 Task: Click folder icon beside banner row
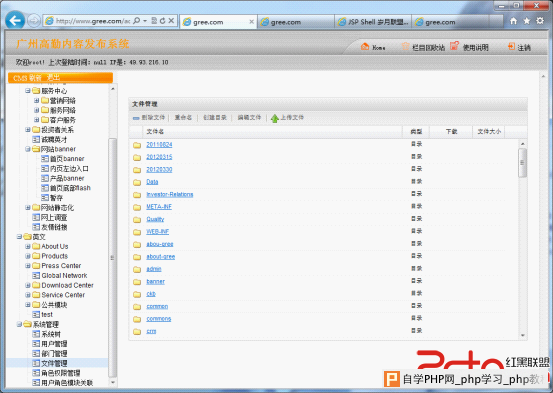(137, 282)
